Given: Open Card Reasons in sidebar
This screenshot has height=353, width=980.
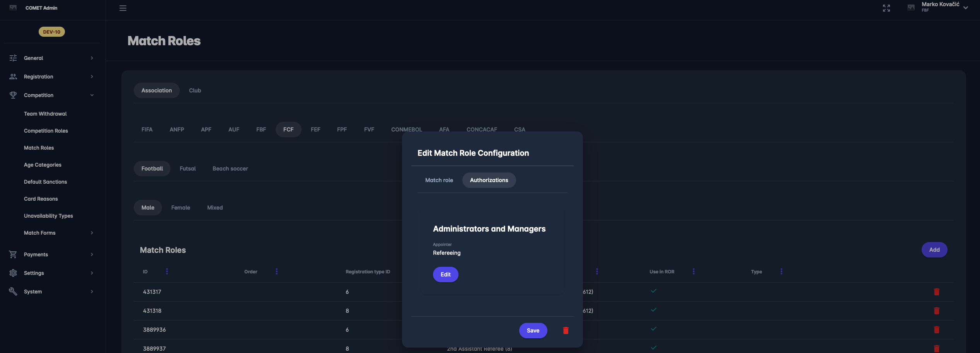Looking at the screenshot, I should coord(41,199).
